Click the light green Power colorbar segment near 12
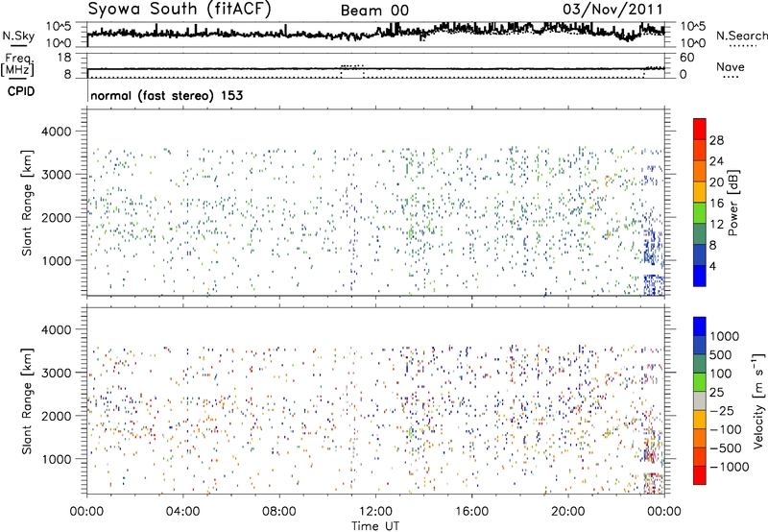Screen dimensions: 768x532 [700, 213]
